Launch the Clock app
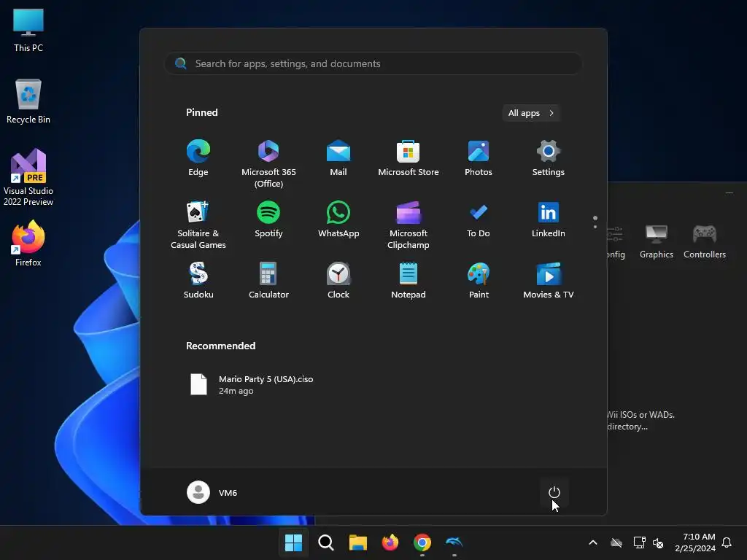The width and height of the screenshot is (747, 560). pyautogui.click(x=338, y=281)
